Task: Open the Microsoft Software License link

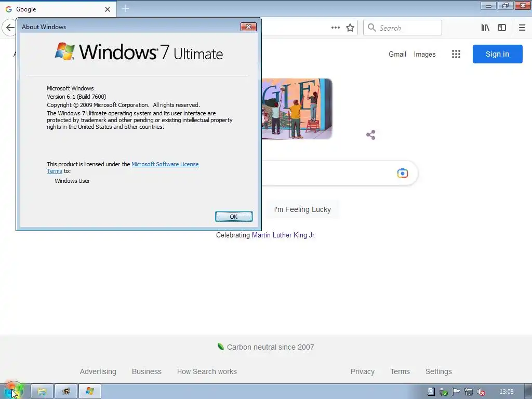Action: coord(165,164)
